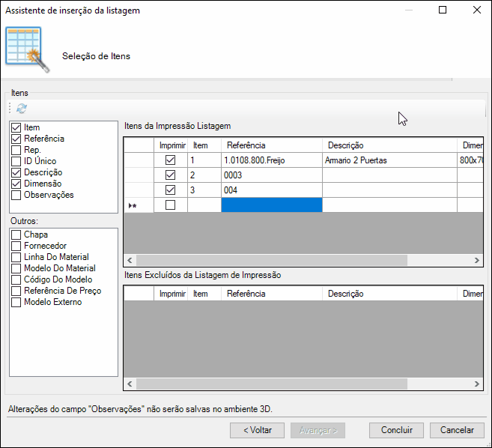The image size is (492, 448).
Task: Uncheck the Descrição column checkbox
Action: click(16, 172)
